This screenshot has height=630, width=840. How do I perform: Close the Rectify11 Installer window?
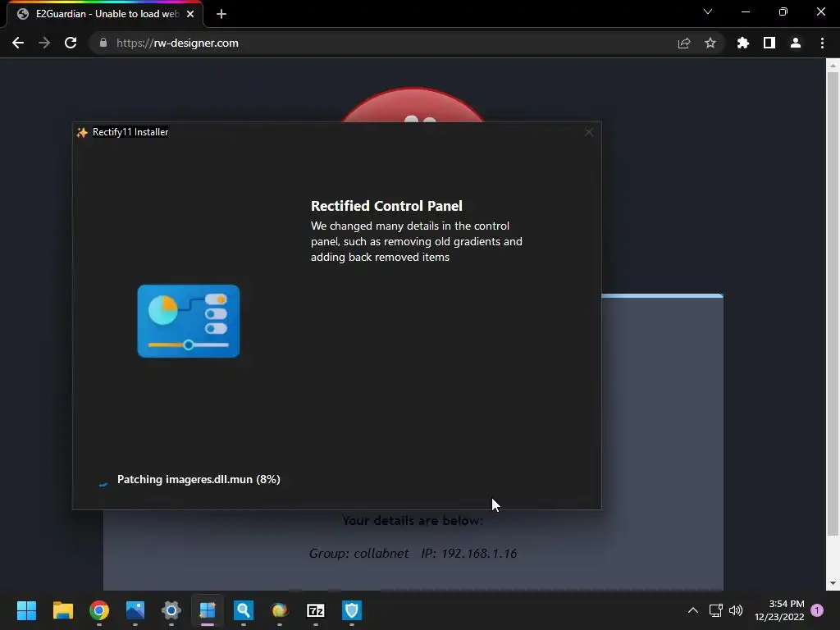[589, 132]
